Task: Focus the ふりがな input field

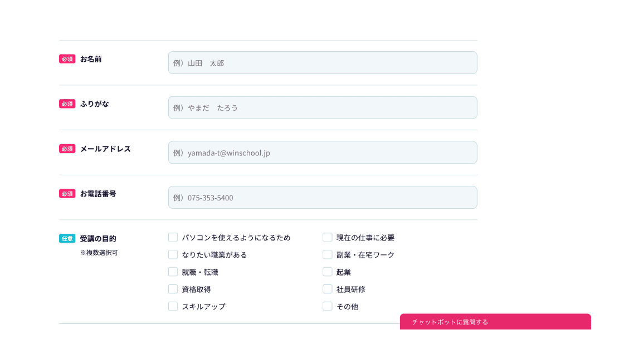Action: coord(322,107)
